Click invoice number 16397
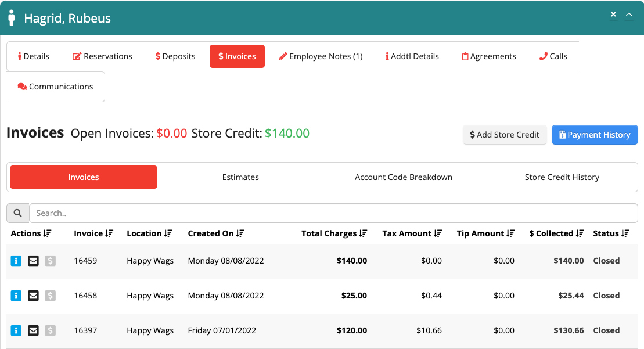The width and height of the screenshot is (644, 349). pyautogui.click(x=85, y=330)
